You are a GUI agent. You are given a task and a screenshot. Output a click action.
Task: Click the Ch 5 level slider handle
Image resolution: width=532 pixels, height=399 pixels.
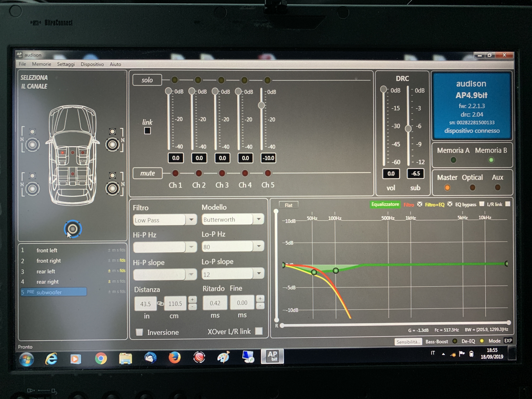(261, 105)
